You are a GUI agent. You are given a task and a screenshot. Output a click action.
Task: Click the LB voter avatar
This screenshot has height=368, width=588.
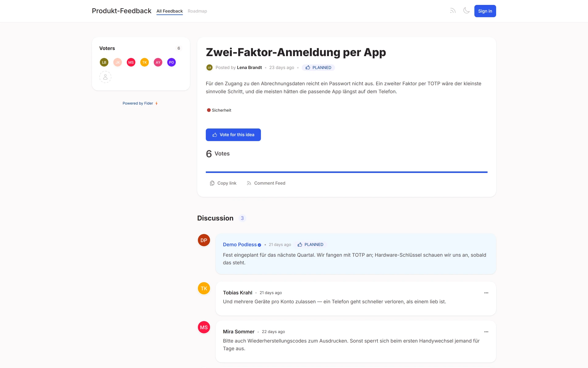pyautogui.click(x=104, y=62)
